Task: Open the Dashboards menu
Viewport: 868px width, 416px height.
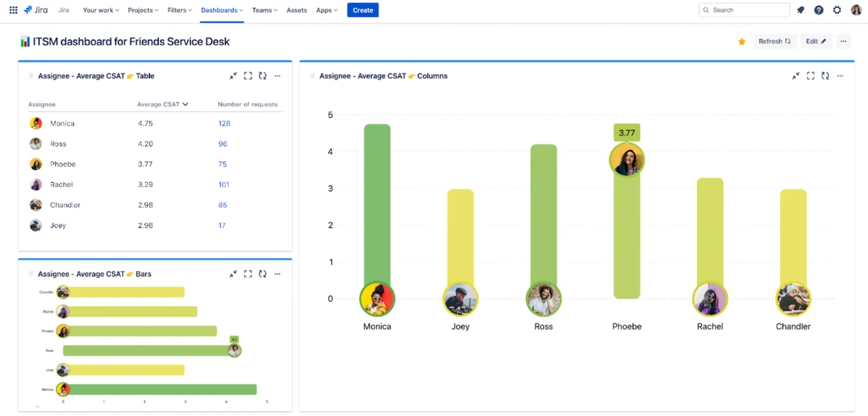Action: 222,10
